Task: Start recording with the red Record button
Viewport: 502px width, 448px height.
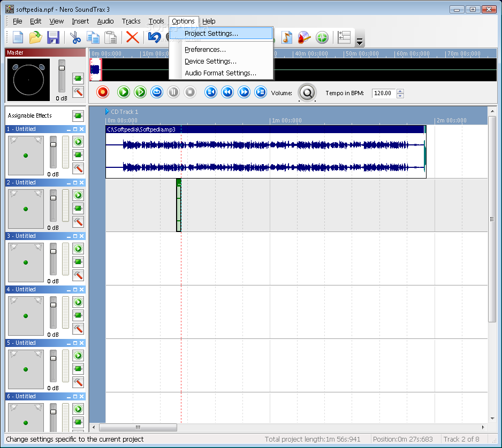Action: click(103, 92)
